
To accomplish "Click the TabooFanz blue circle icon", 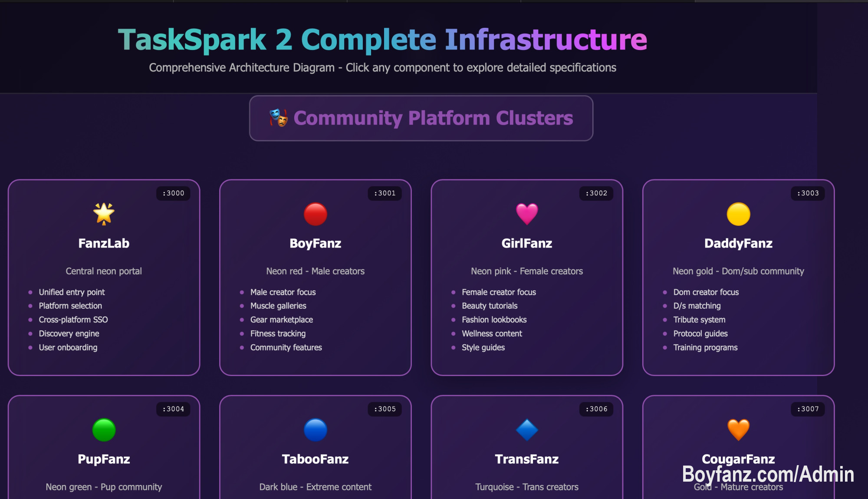I will click(315, 430).
